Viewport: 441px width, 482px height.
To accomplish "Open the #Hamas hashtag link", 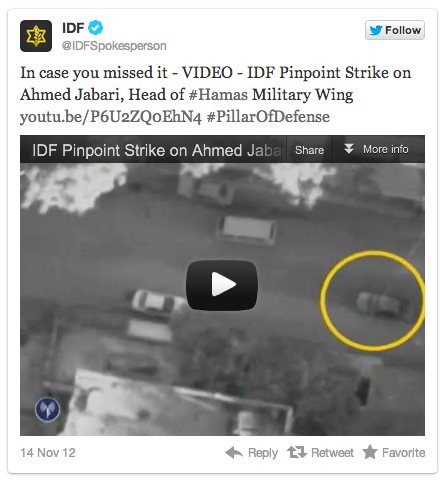I will coord(218,94).
